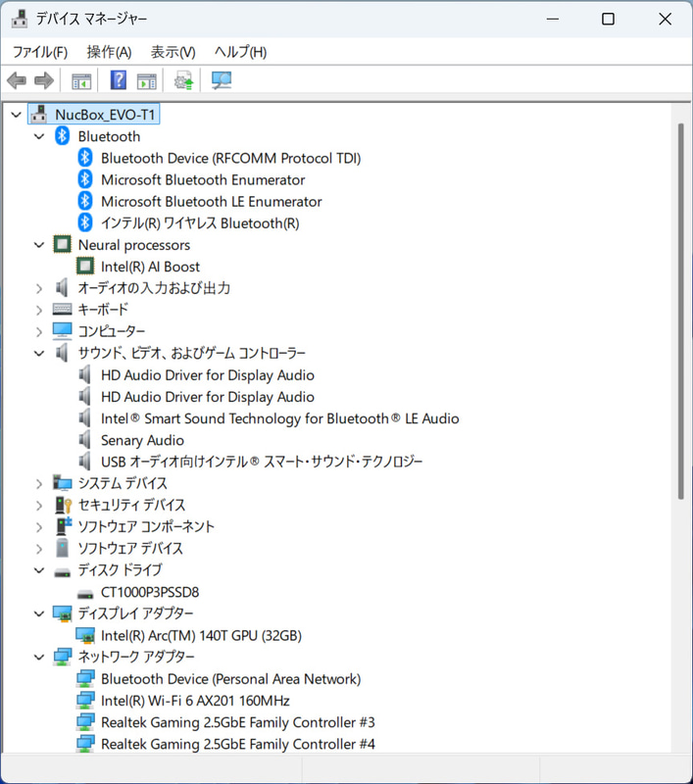Close the Device Manager window
This screenshot has height=784, width=693.
click(x=665, y=19)
